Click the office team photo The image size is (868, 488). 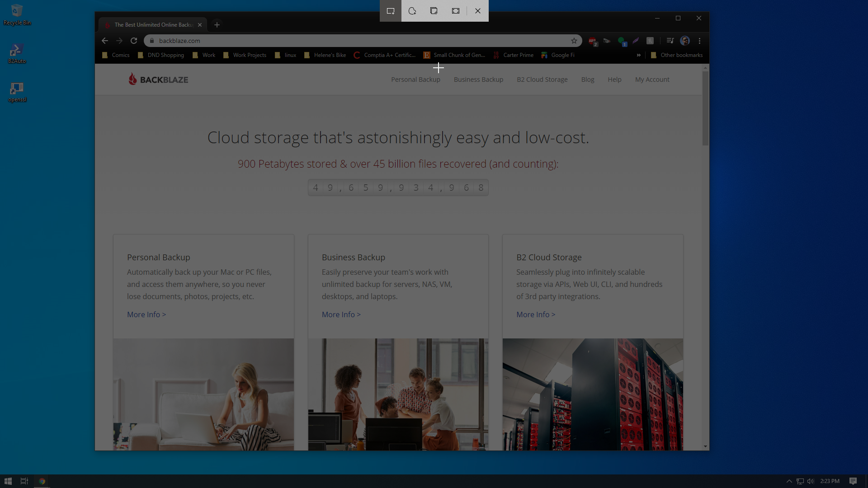pyautogui.click(x=398, y=394)
